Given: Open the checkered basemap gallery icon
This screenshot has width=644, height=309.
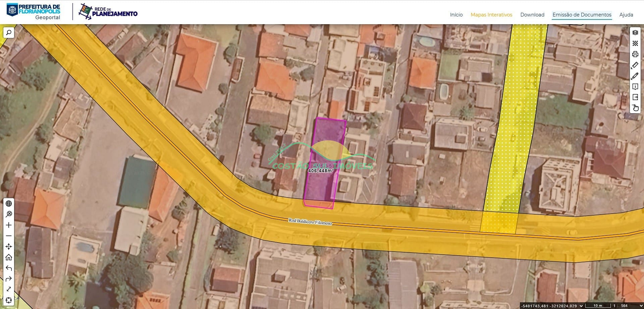Looking at the screenshot, I should (x=635, y=43).
